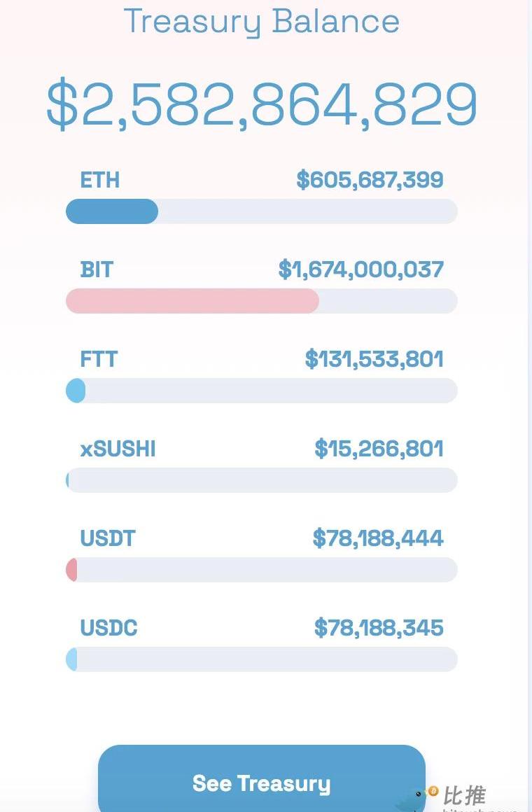Click the USDT asset label
This screenshot has width=532, height=812.
108,538
